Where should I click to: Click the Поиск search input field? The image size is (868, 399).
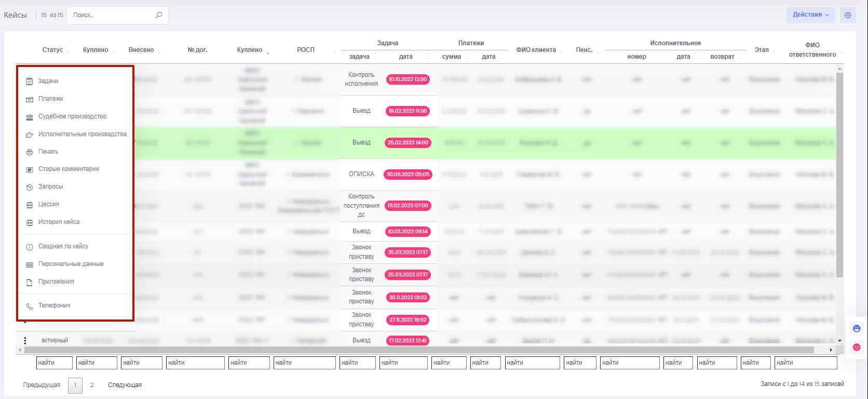(x=112, y=15)
